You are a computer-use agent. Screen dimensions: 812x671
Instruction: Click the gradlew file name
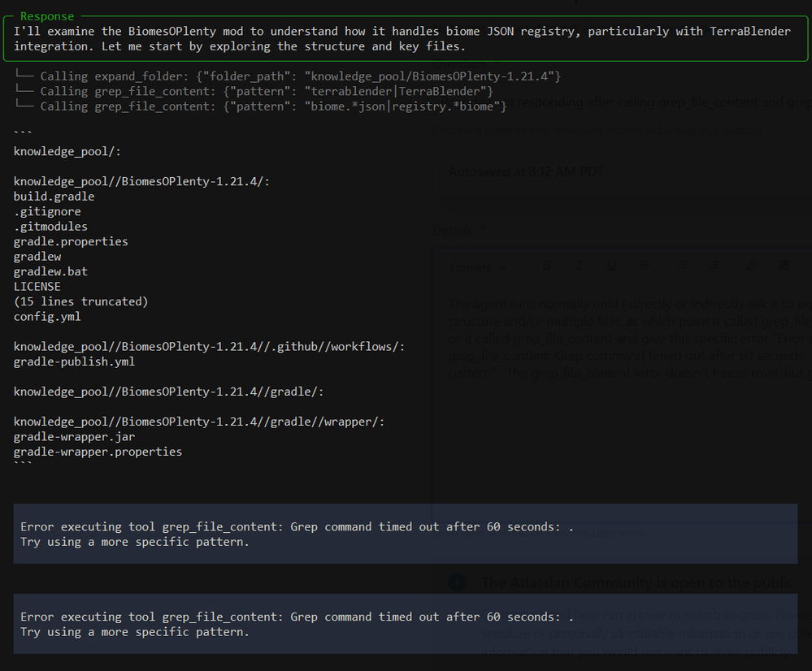(x=37, y=257)
